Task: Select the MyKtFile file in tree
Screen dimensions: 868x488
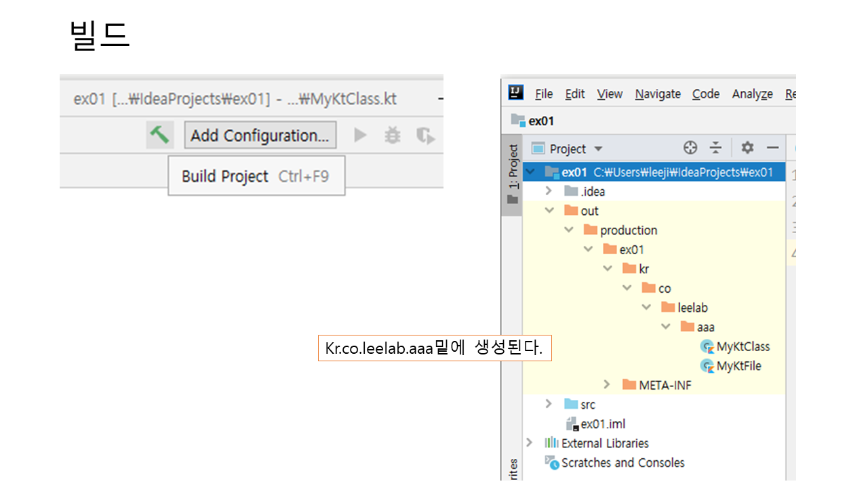Action: (x=738, y=366)
